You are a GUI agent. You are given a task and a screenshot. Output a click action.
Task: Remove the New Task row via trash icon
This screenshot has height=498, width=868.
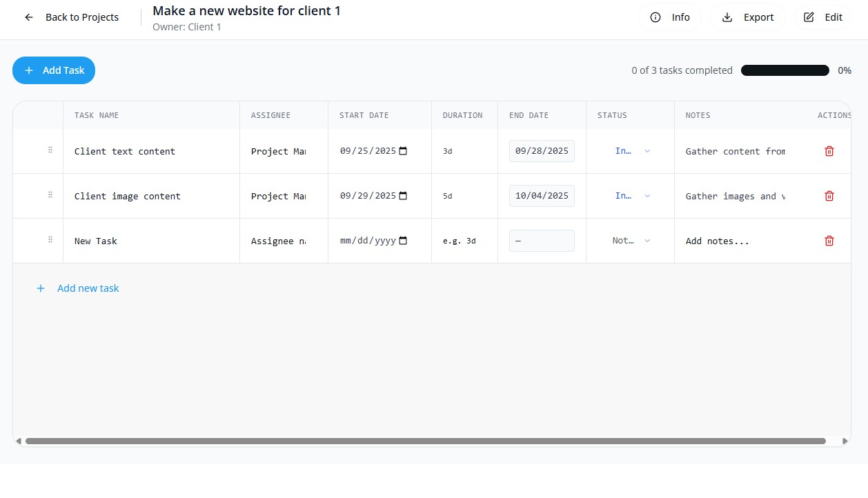coord(829,241)
